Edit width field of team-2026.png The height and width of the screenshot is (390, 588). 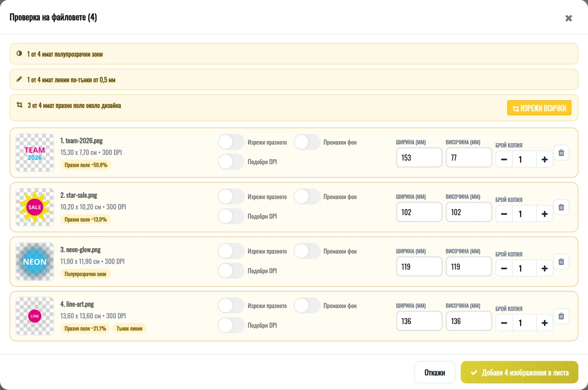(x=419, y=158)
